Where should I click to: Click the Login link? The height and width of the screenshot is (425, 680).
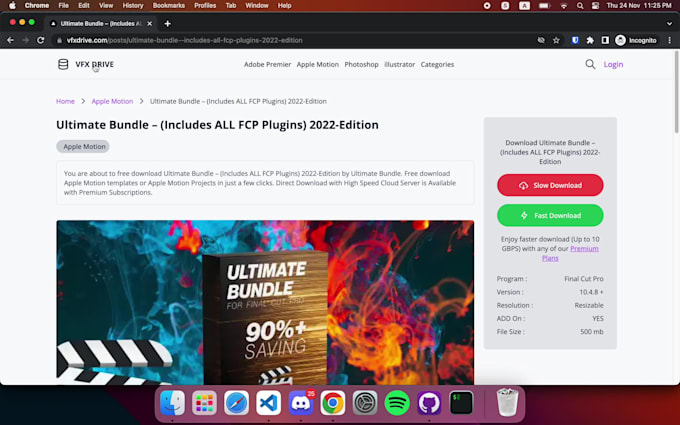coord(613,64)
